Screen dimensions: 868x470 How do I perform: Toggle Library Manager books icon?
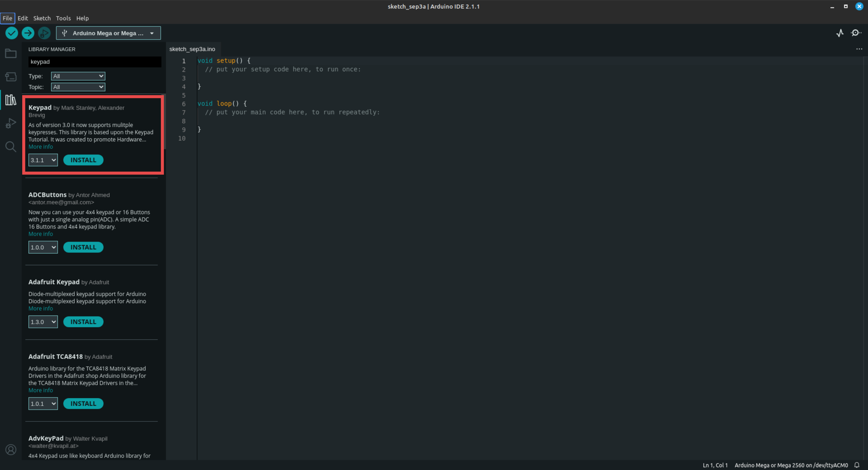coord(11,100)
